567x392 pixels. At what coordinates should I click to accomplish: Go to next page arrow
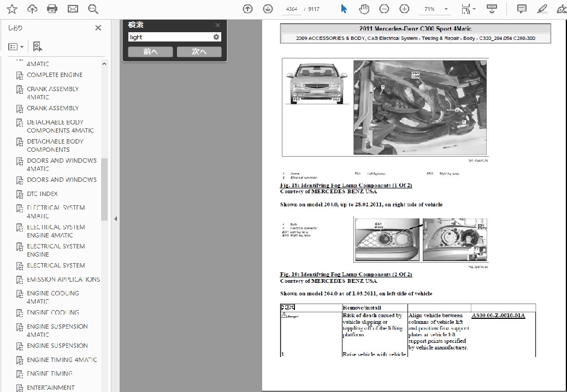(268, 9)
